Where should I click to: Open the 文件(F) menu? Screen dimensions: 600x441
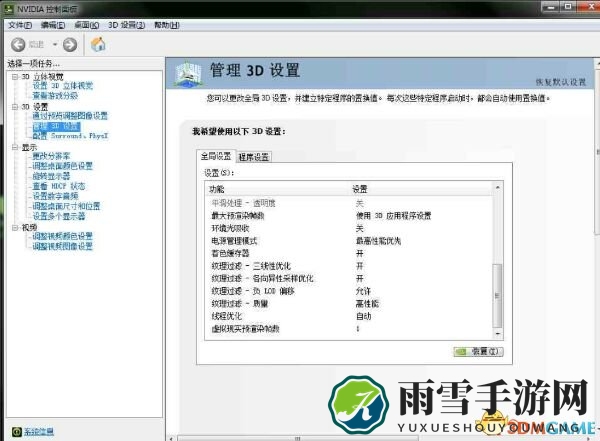point(20,25)
